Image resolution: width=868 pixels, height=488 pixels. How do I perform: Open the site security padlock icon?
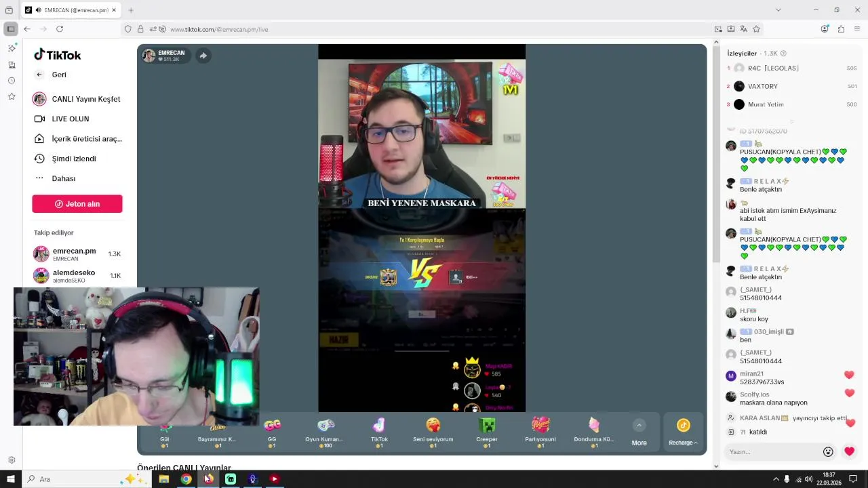coord(140,29)
